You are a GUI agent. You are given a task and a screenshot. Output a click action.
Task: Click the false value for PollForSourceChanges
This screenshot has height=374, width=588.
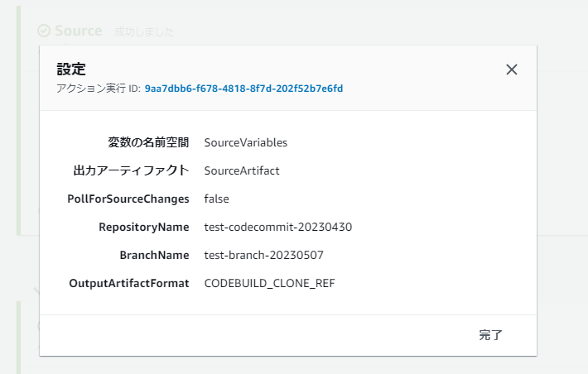coord(216,199)
